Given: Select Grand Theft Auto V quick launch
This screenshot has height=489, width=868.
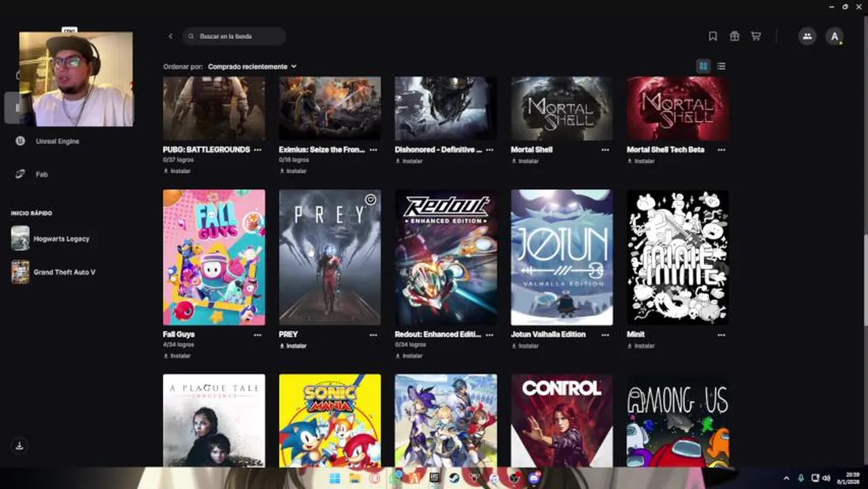Looking at the screenshot, I should [x=65, y=272].
